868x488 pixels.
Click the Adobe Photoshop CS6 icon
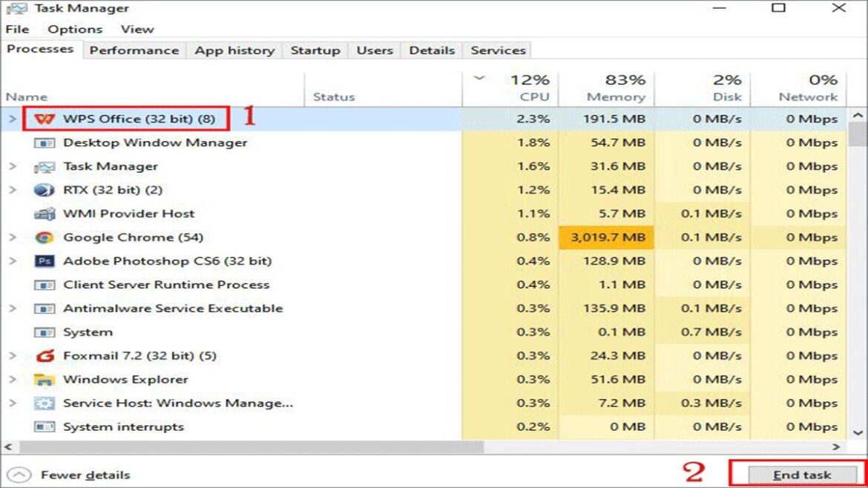pyautogui.click(x=45, y=261)
